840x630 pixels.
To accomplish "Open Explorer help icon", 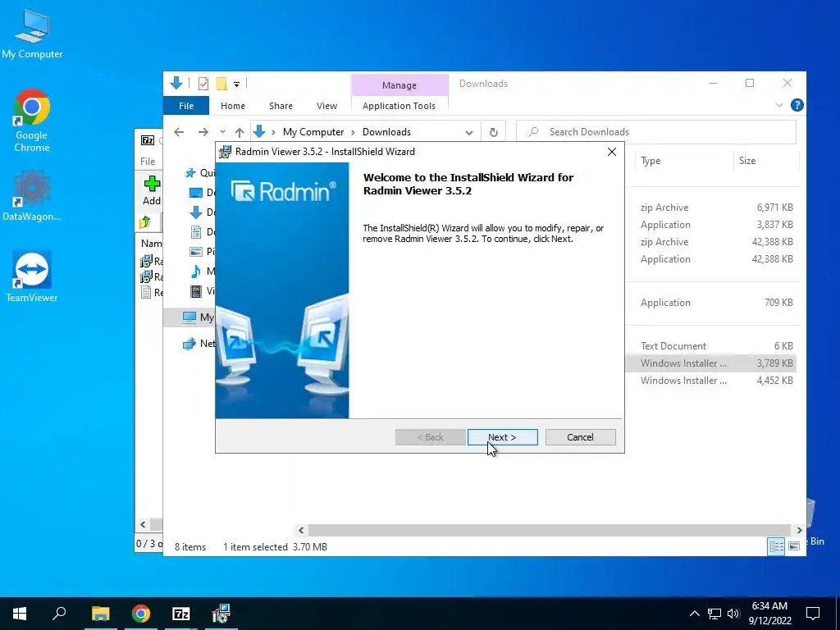I will (797, 105).
